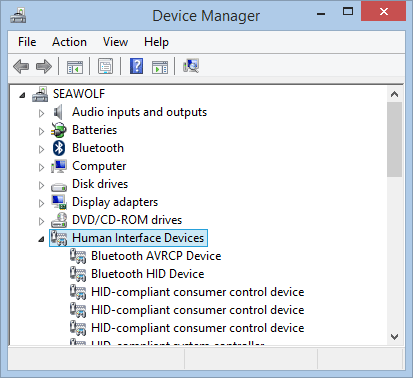Viewport: 413px width, 378px height.
Task: Expand the Batteries category
Action: pos(41,131)
